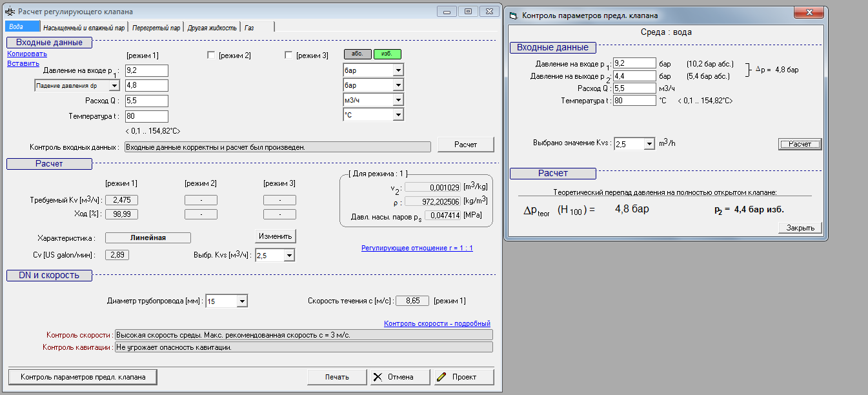Select the Насыщенный и влажный пар tab
Image resolution: width=868 pixels, height=395 pixels.
click(84, 28)
